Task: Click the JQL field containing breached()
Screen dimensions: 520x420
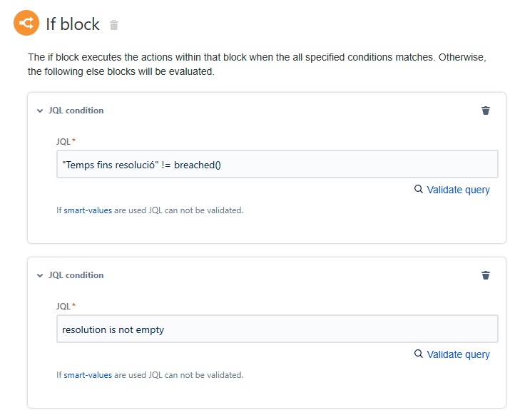Action: pos(277,164)
